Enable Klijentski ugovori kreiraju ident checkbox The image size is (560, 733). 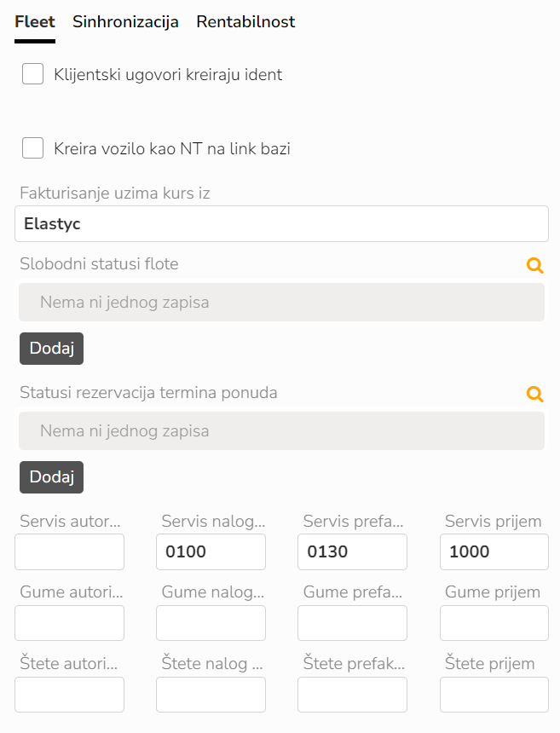[x=33, y=74]
